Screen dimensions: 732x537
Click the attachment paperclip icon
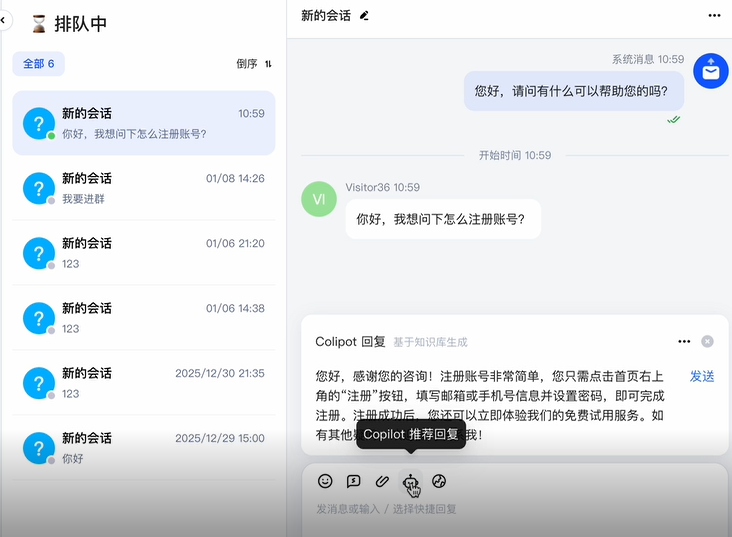[x=382, y=481]
